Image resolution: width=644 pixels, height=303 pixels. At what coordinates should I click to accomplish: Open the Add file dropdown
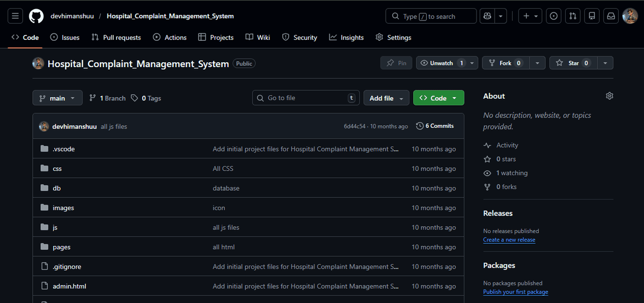[386, 98]
